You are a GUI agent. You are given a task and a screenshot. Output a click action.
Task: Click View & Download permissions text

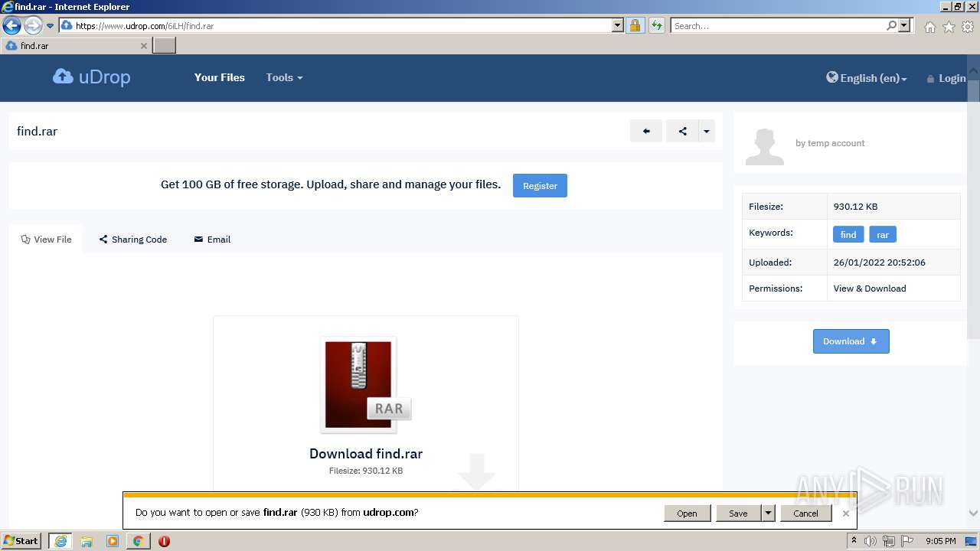point(870,289)
